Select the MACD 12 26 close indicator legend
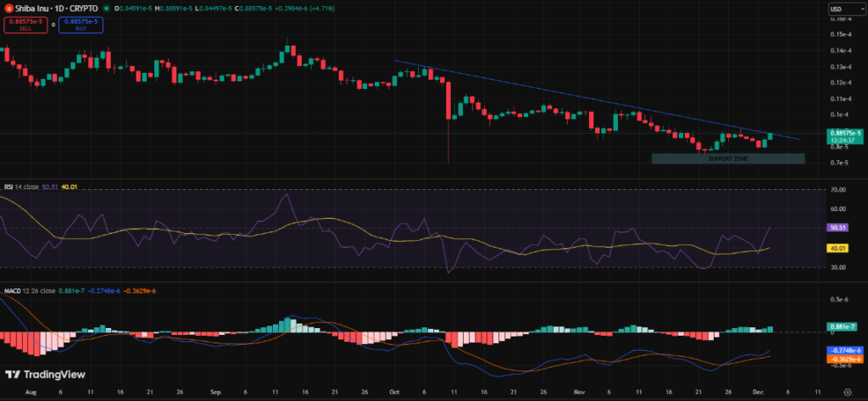 coord(30,290)
